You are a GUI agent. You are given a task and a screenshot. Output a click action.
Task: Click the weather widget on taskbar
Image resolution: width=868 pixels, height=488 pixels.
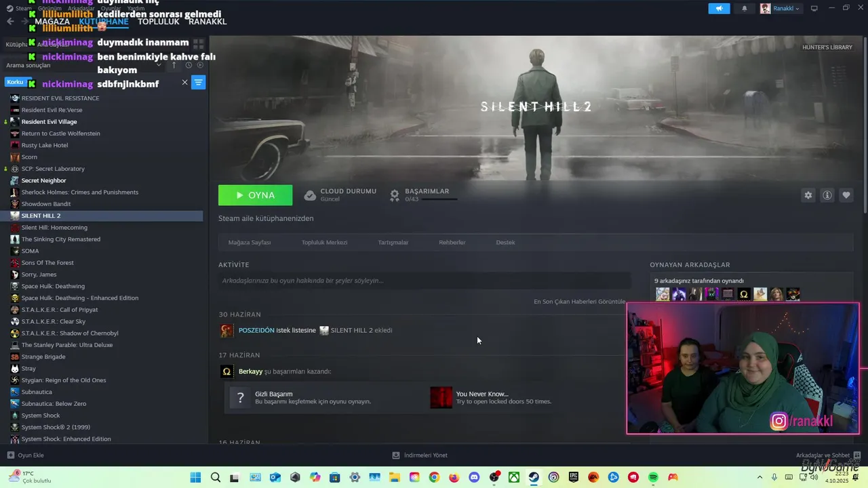30,477
